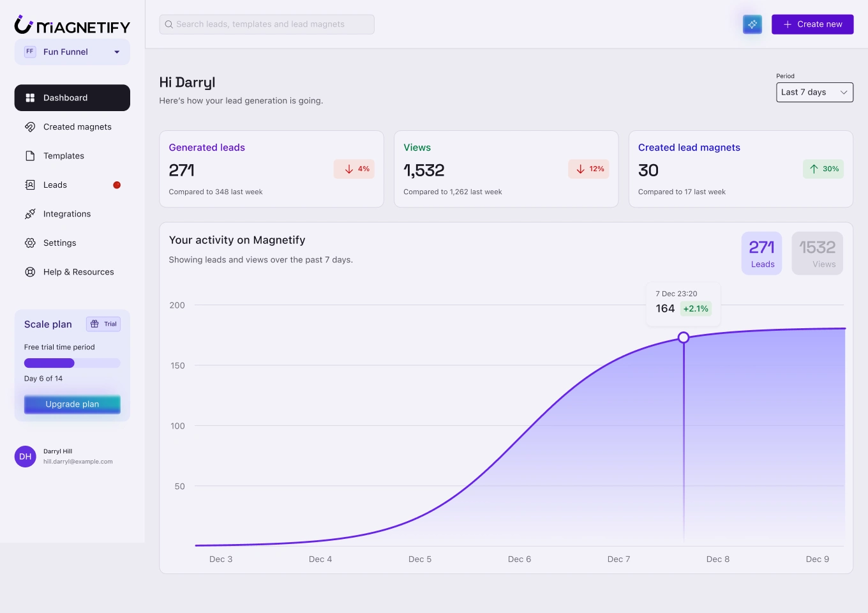Toggle the 271 Leads chart view

[761, 254]
